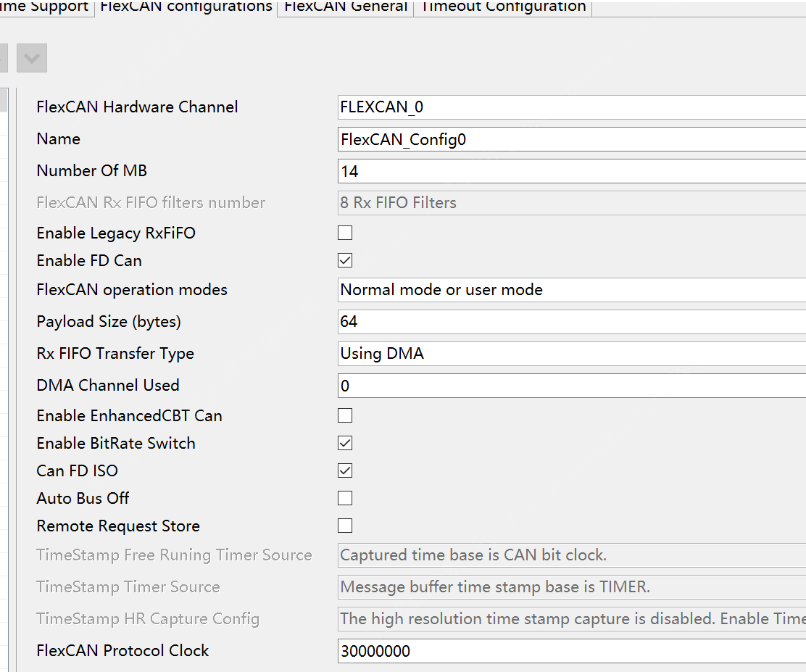Open the FlexCAN Hardware Channel dropdown
806x672 pixels.
pyautogui.click(x=571, y=107)
